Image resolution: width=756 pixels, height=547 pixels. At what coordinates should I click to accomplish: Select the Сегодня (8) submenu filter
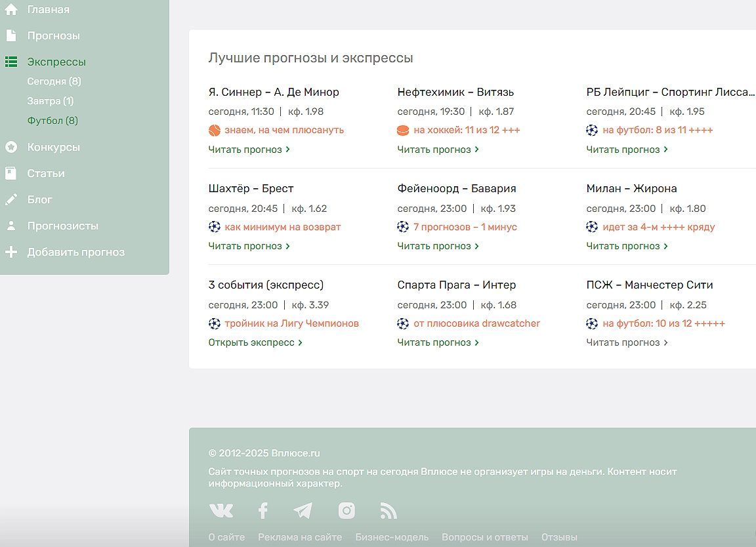54,81
